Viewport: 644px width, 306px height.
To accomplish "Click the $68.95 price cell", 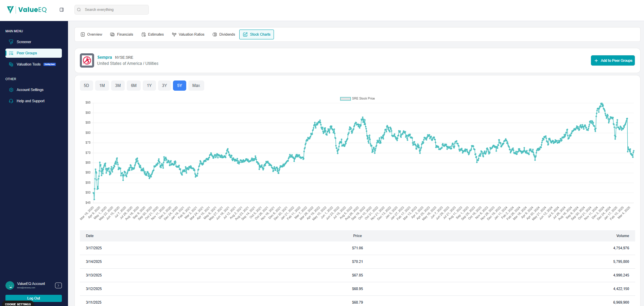I will click(358, 289).
